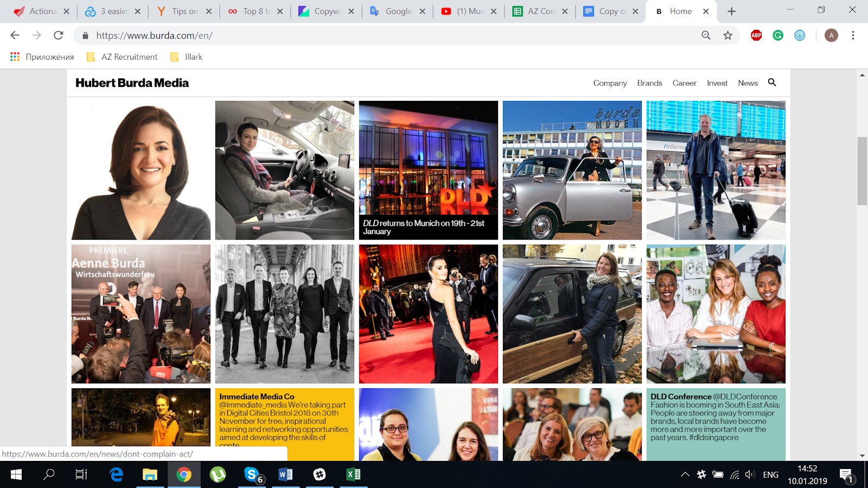Open Windows taskbar search

click(49, 474)
